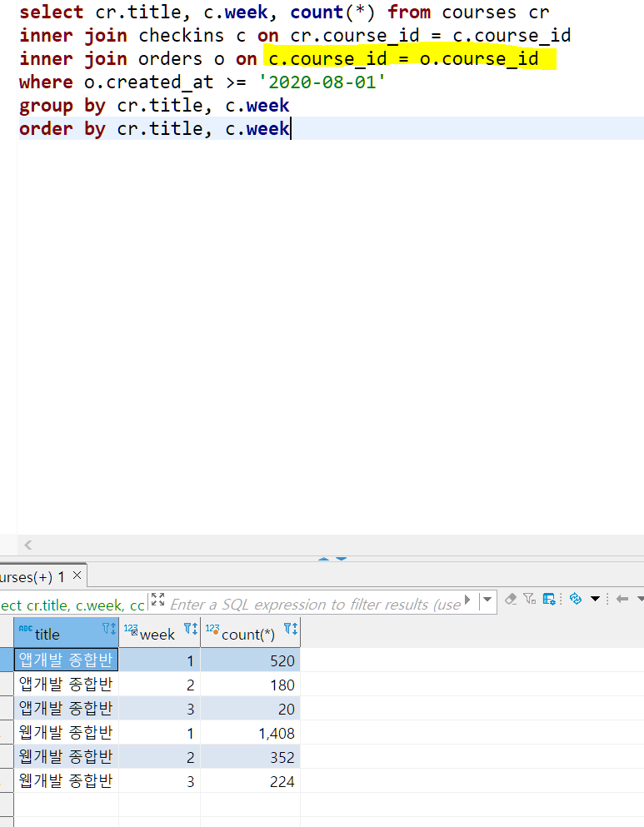Select week value 1 in count 520 row
The width and height of the screenshot is (644, 827).
coord(160,660)
